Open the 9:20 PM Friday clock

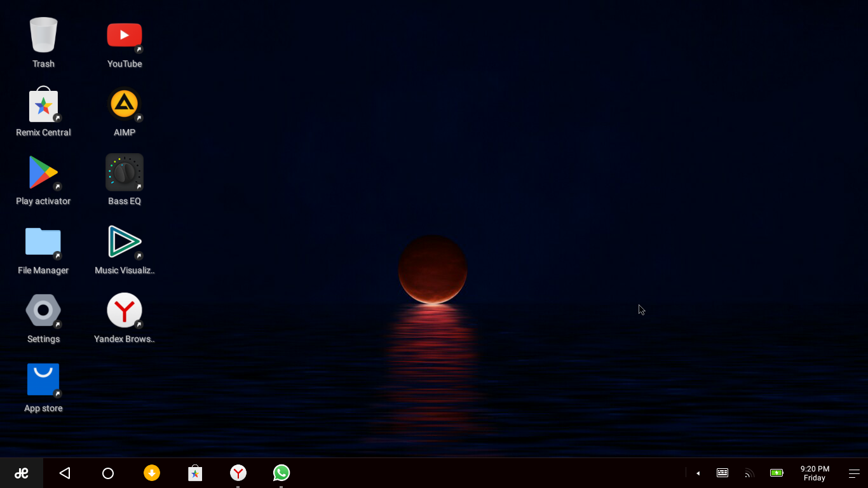coord(815,473)
